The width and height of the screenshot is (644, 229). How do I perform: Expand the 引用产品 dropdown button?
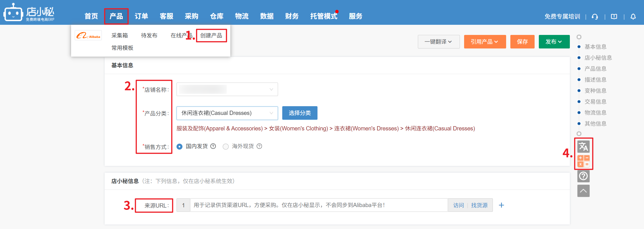(x=485, y=42)
